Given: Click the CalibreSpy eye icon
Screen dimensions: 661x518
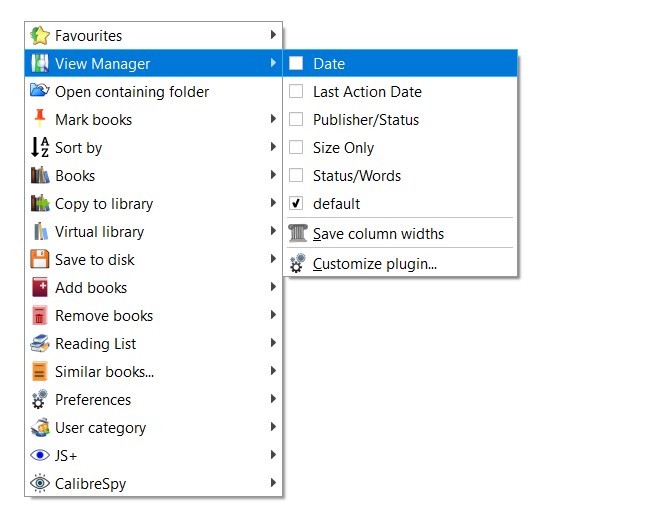Looking at the screenshot, I should click(40, 484).
